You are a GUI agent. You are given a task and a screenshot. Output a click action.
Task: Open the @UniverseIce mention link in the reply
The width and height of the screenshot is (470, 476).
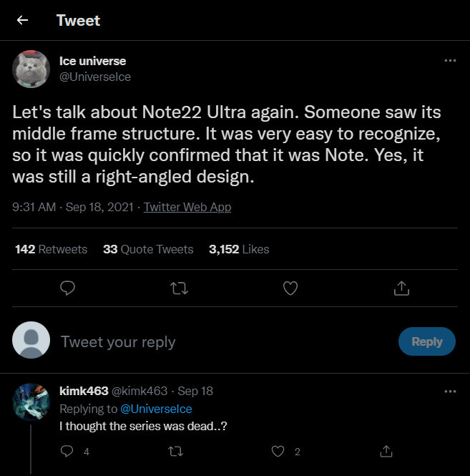pyautogui.click(x=156, y=409)
